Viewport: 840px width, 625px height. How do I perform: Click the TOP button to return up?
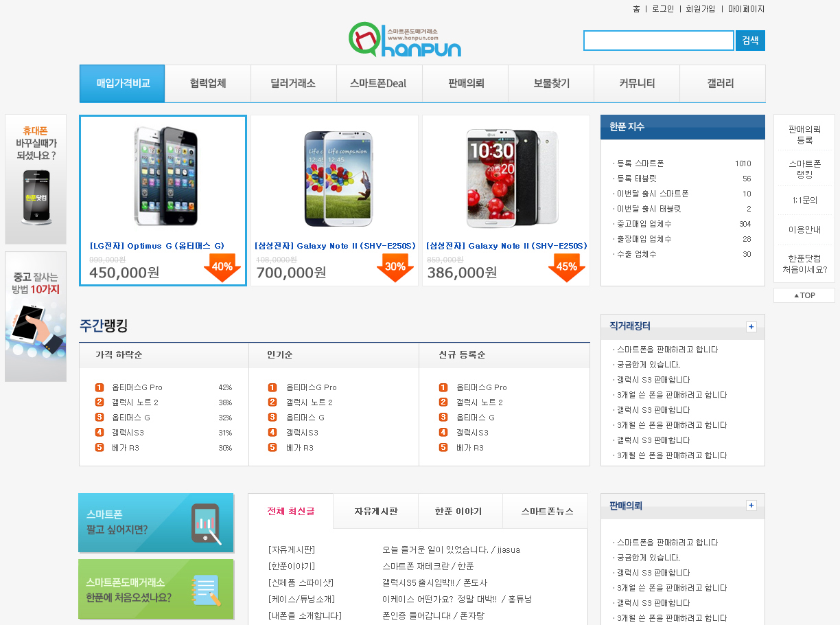pyautogui.click(x=804, y=295)
